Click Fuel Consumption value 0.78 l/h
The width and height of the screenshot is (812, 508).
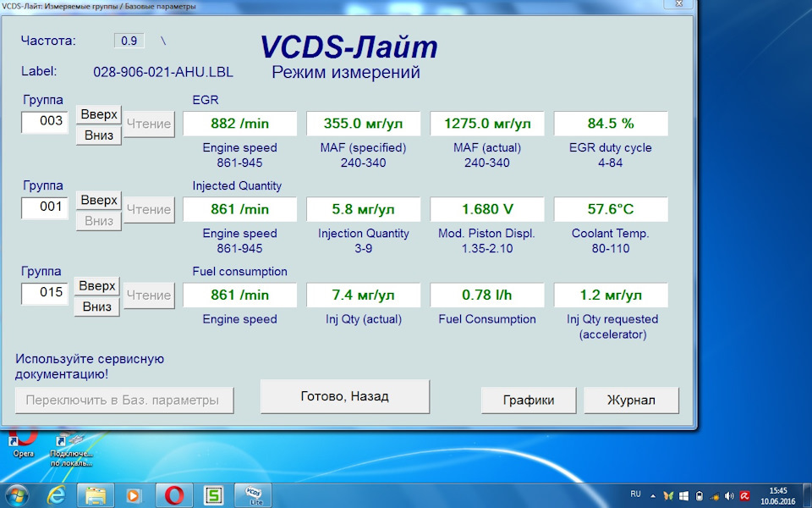click(487, 295)
